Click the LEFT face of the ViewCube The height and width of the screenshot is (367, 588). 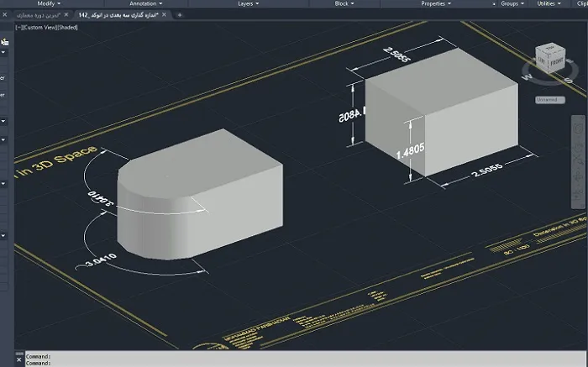click(x=543, y=60)
